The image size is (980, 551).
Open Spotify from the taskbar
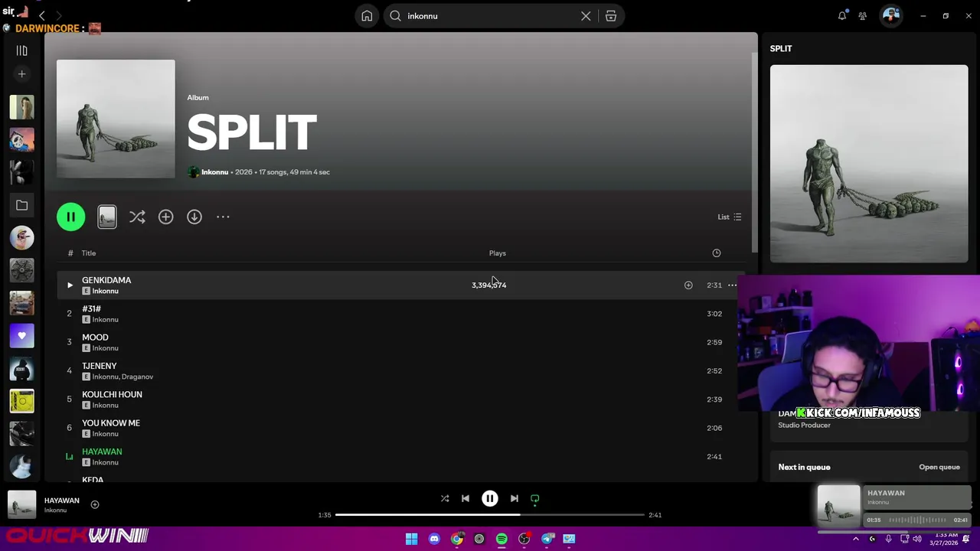click(501, 539)
